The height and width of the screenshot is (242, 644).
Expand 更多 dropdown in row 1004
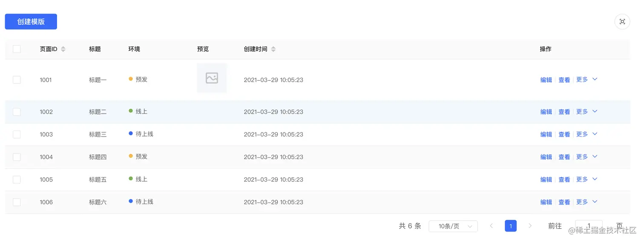click(x=587, y=157)
